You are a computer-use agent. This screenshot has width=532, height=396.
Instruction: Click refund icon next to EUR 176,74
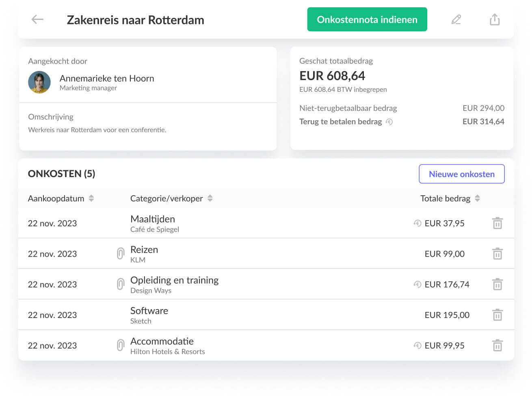(417, 284)
